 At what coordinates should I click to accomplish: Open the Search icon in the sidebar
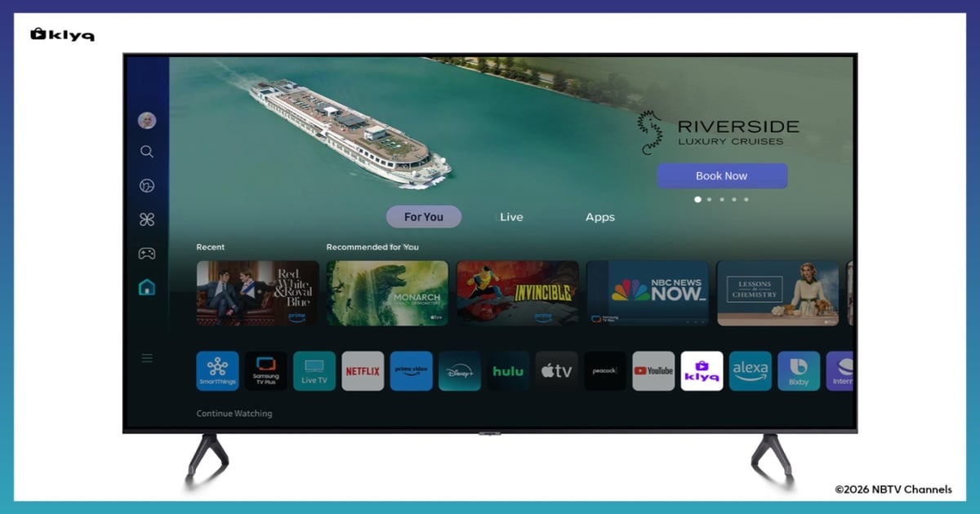click(x=147, y=152)
